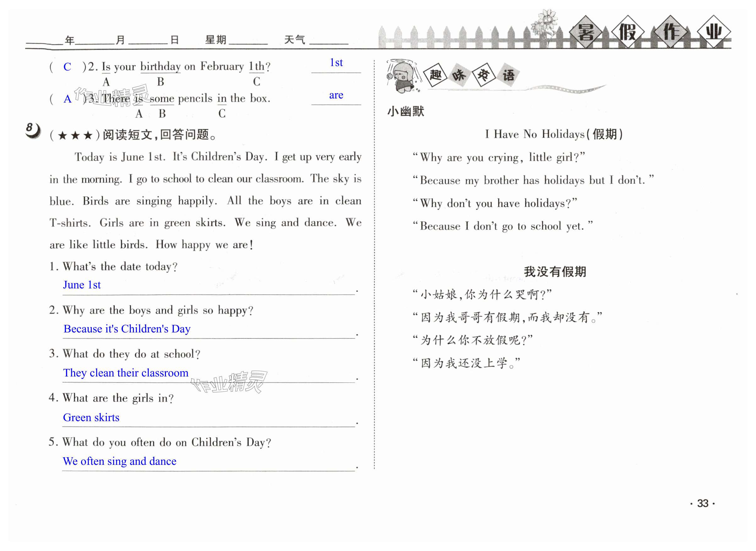Click the Green skirts answer line

(x=91, y=418)
